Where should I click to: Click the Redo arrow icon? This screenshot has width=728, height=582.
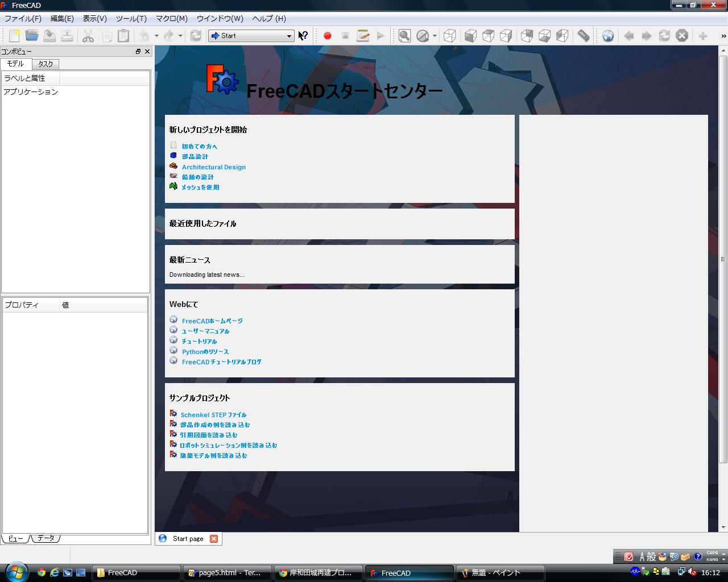point(168,36)
